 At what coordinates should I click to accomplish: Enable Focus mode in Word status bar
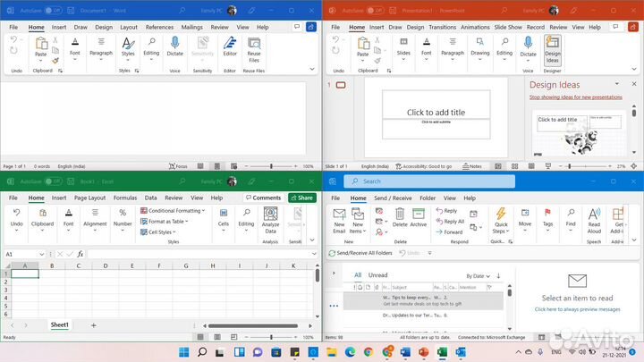click(x=178, y=166)
